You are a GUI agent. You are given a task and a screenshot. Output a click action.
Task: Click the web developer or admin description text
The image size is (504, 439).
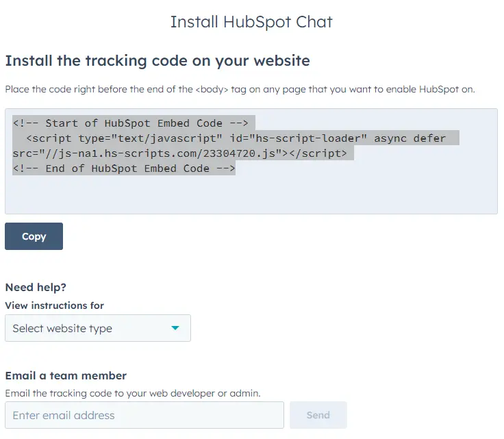pyautogui.click(x=133, y=393)
